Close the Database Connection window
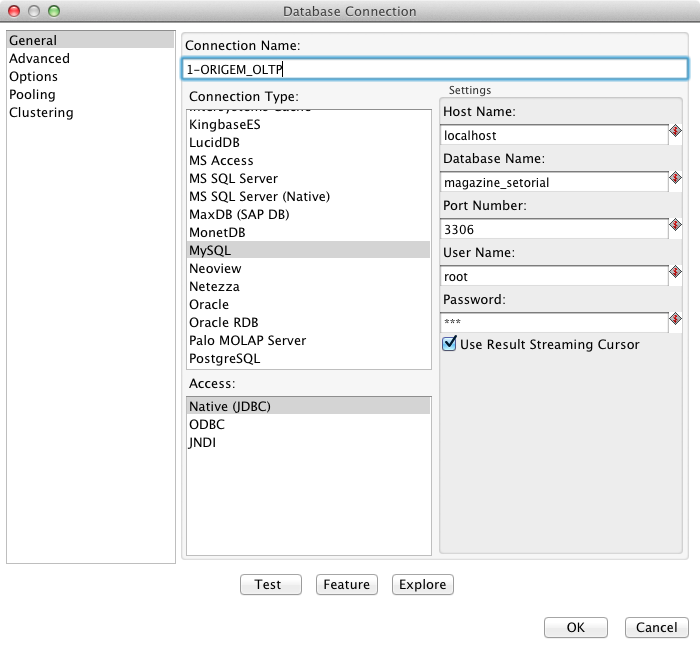Screen dimensions: 700x650 (x=14, y=11)
